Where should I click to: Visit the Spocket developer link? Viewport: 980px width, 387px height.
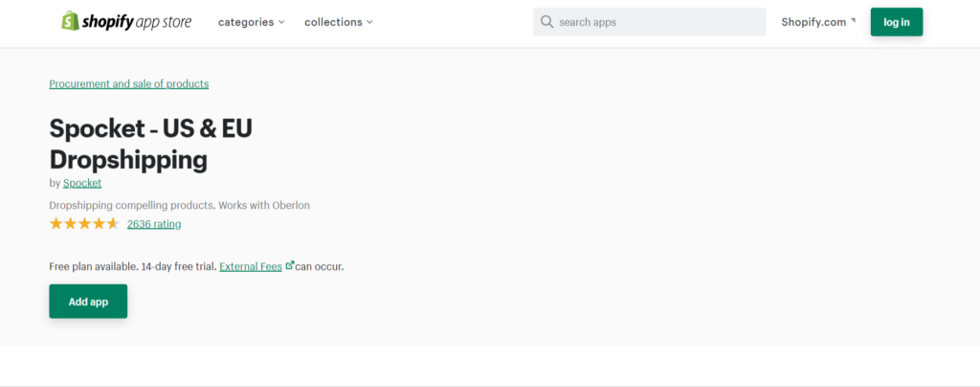[x=82, y=183]
